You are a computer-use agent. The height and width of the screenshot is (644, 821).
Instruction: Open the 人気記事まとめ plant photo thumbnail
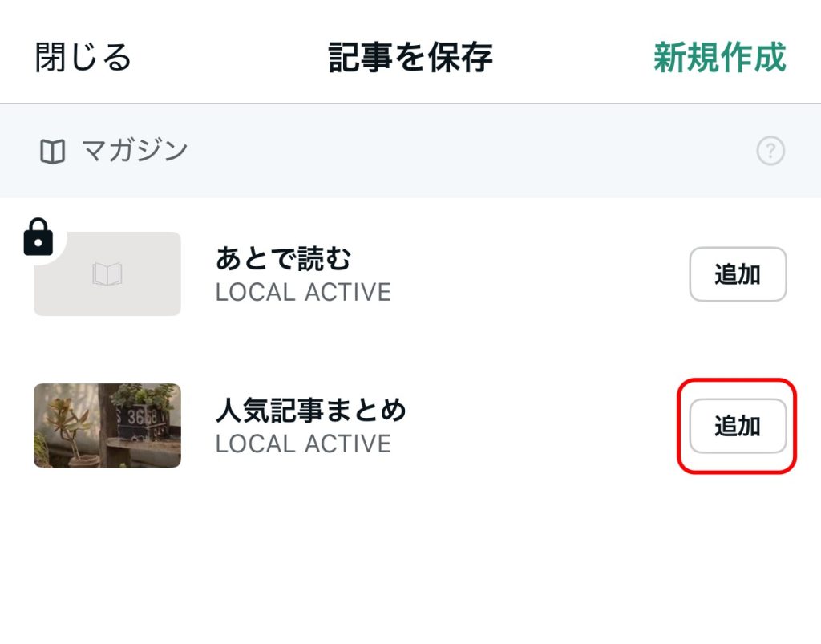[107, 425]
